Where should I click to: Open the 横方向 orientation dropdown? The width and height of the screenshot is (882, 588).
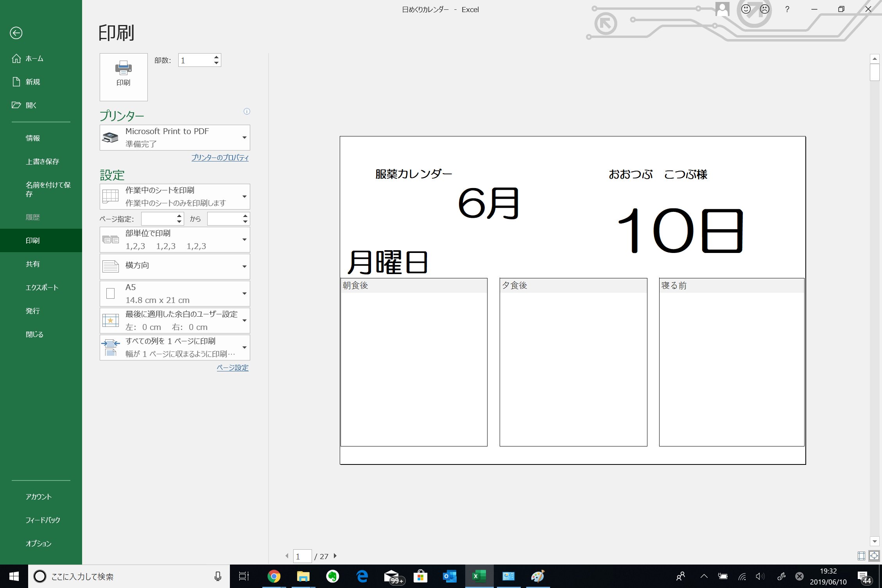click(175, 267)
